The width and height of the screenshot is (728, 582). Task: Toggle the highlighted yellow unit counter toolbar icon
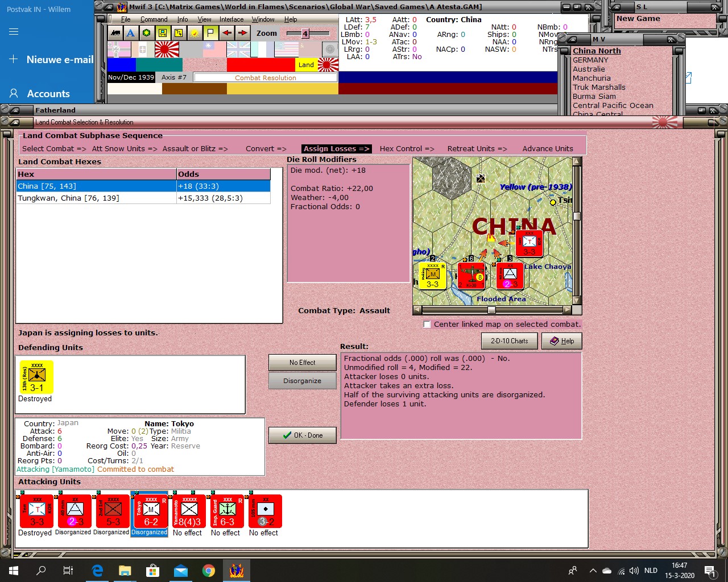coord(163,33)
